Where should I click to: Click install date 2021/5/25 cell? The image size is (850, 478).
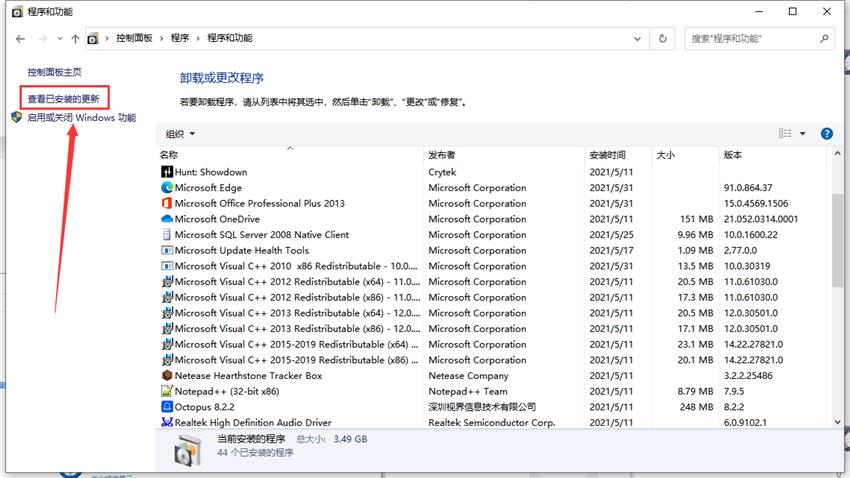coord(611,235)
